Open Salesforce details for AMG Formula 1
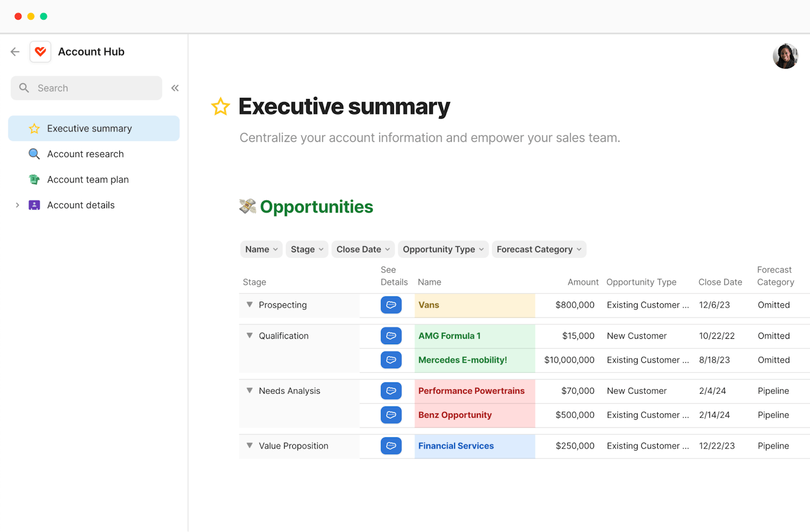The width and height of the screenshot is (810, 532). [391, 336]
